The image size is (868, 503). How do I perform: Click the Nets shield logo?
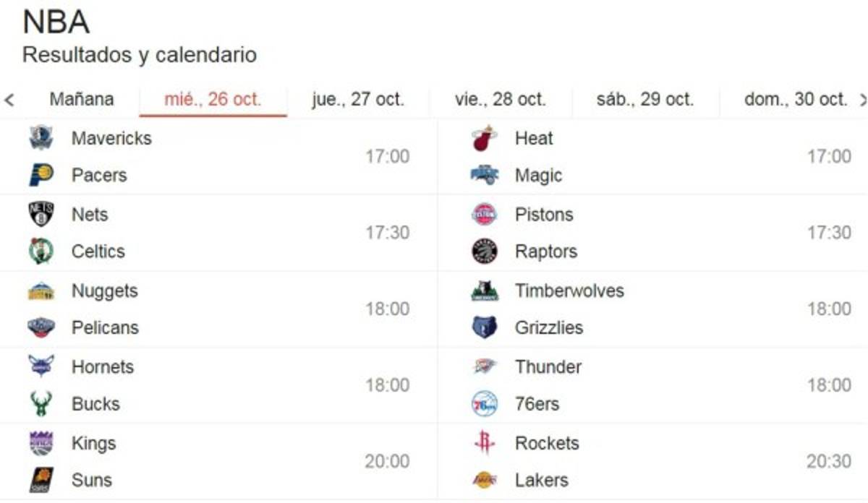coord(41,215)
